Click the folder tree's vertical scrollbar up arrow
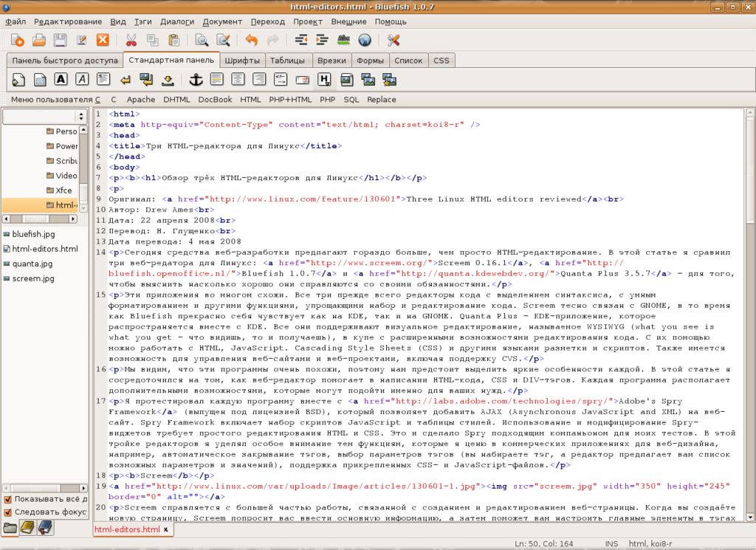This screenshot has width=756, height=550. coord(83,130)
